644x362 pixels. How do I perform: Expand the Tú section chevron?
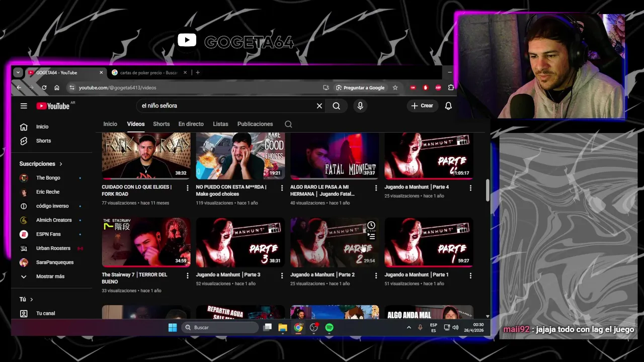[31, 299]
